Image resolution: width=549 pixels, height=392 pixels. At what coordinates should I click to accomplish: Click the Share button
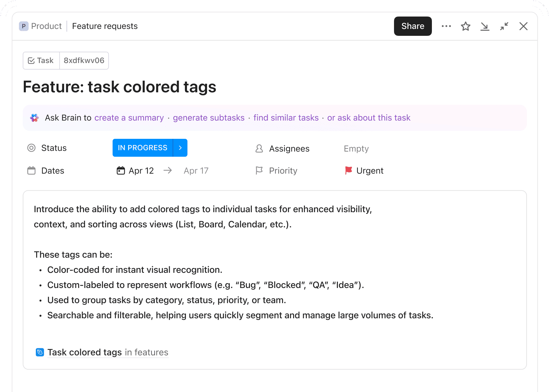[413, 26]
